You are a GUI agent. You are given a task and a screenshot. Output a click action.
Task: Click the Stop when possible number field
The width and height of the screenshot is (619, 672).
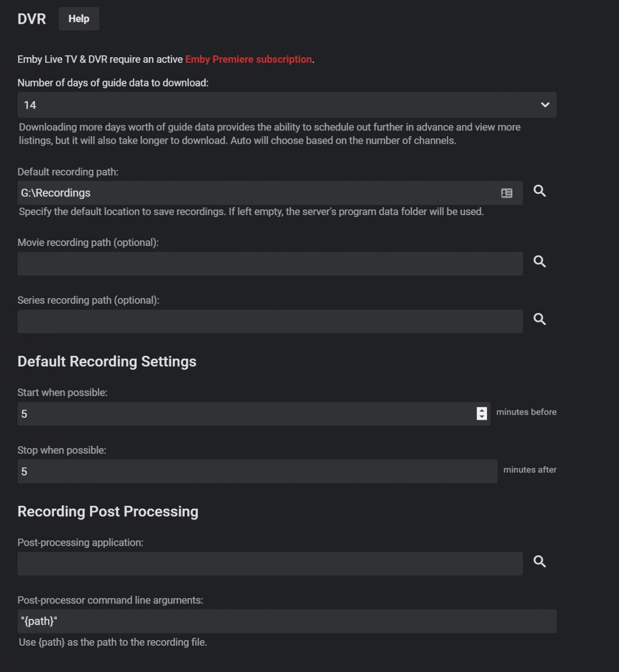click(x=257, y=471)
